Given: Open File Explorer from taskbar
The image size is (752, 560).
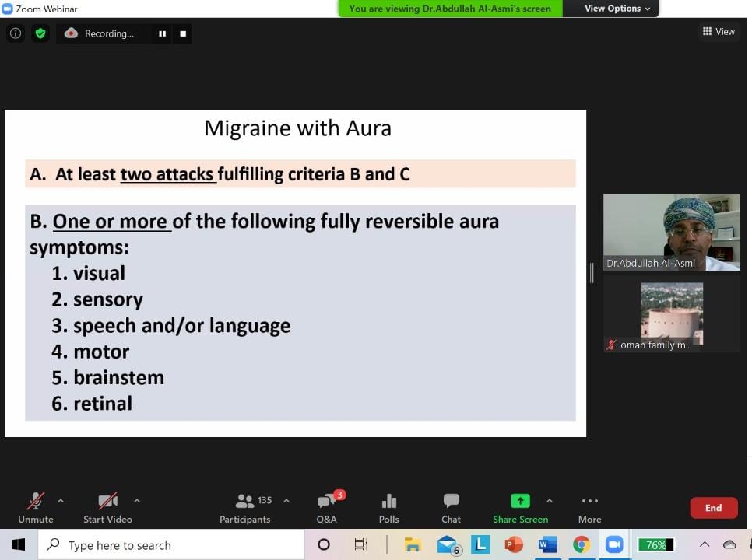Looking at the screenshot, I should [x=412, y=544].
